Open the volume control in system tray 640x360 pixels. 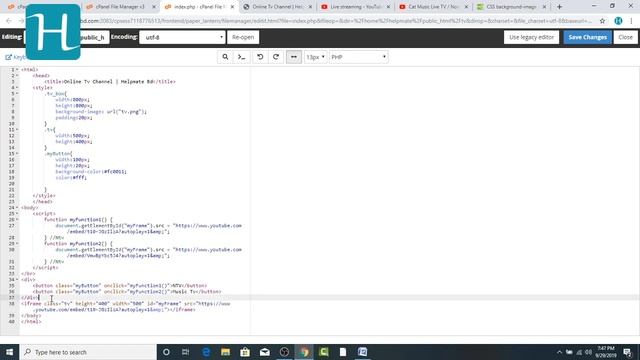(x=589, y=352)
